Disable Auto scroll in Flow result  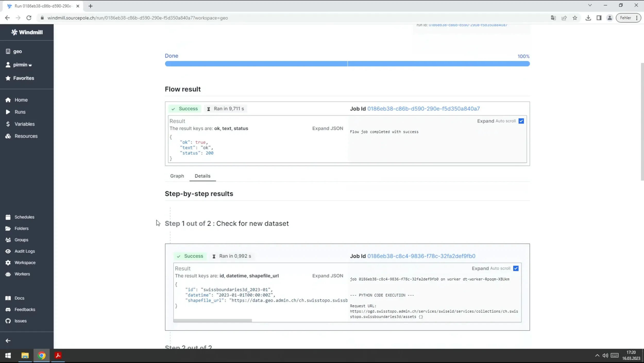[x=521, y=121]
